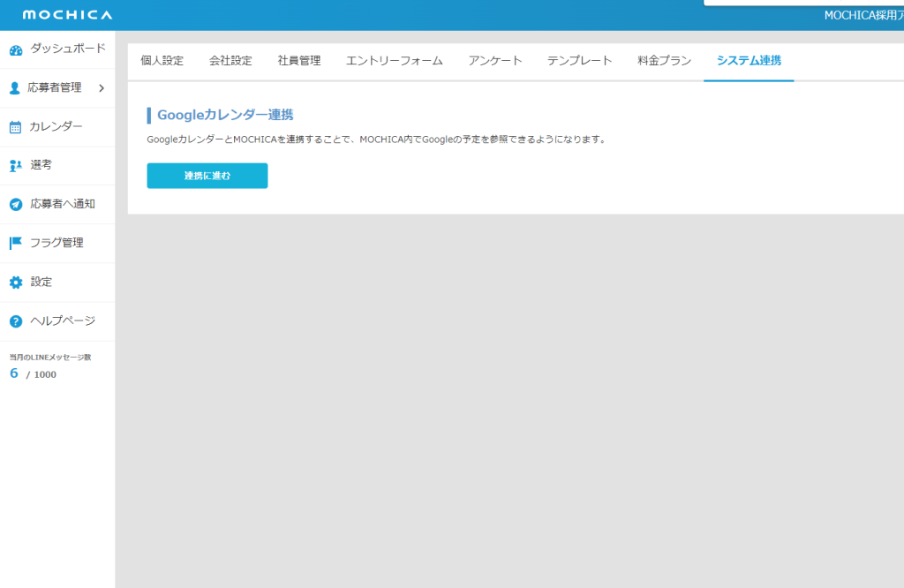Expand the 応募者管理 chevron arrow
This screenshot has width=904, height=588.
(x=102, y=88)
